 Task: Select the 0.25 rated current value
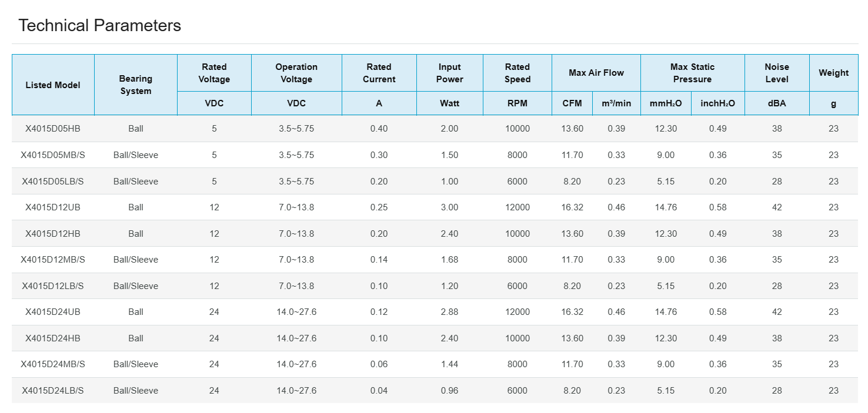click(379, 207)
